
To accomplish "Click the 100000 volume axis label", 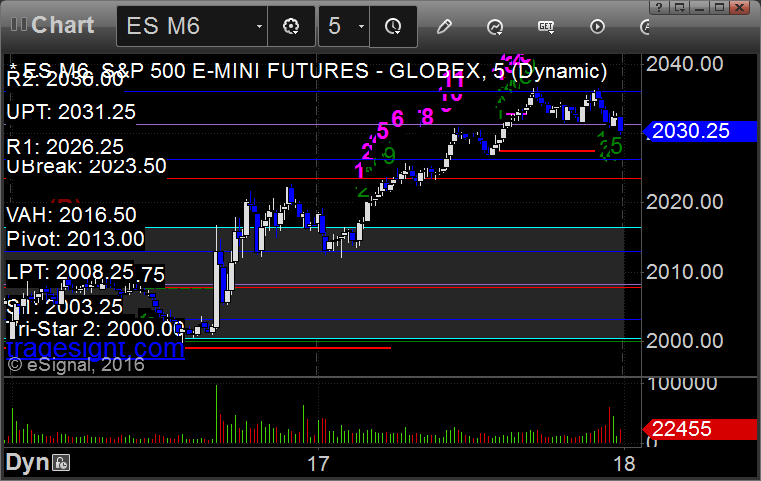I will pos(682,384).
